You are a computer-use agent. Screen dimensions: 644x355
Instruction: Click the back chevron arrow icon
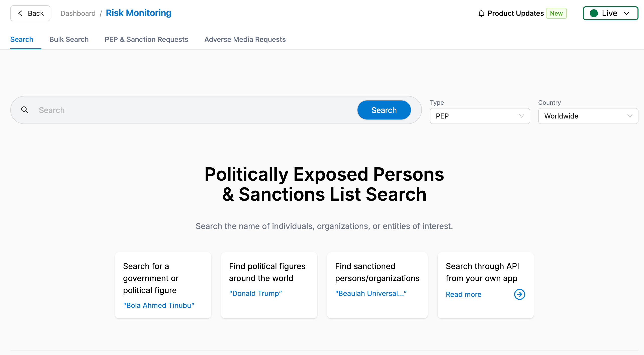pyautogui.click(x=20, y=13)
